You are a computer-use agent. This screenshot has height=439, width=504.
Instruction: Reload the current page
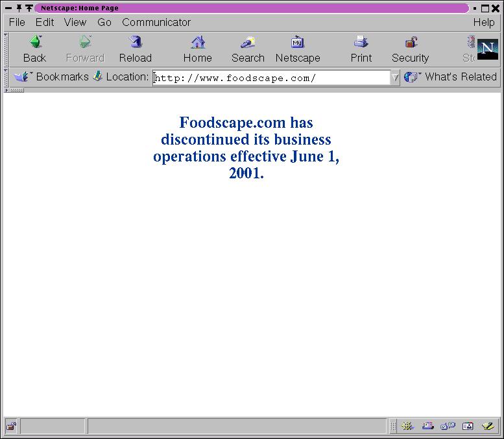(x=136, y=49)
